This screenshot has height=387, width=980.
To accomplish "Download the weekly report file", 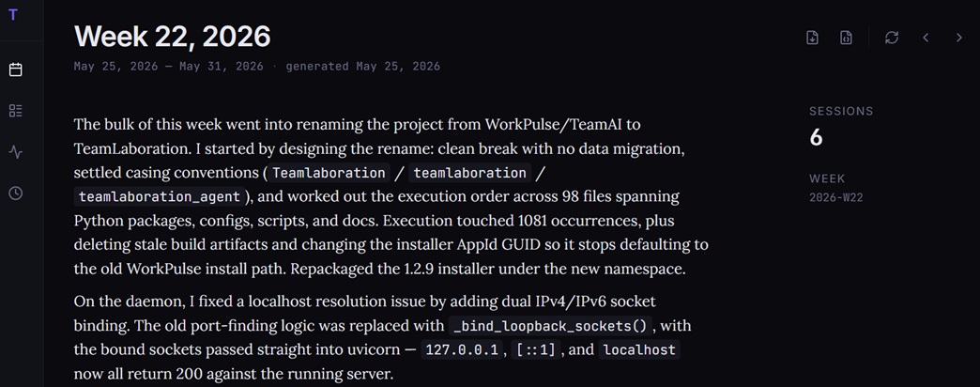I will click(x=813, y=38).
